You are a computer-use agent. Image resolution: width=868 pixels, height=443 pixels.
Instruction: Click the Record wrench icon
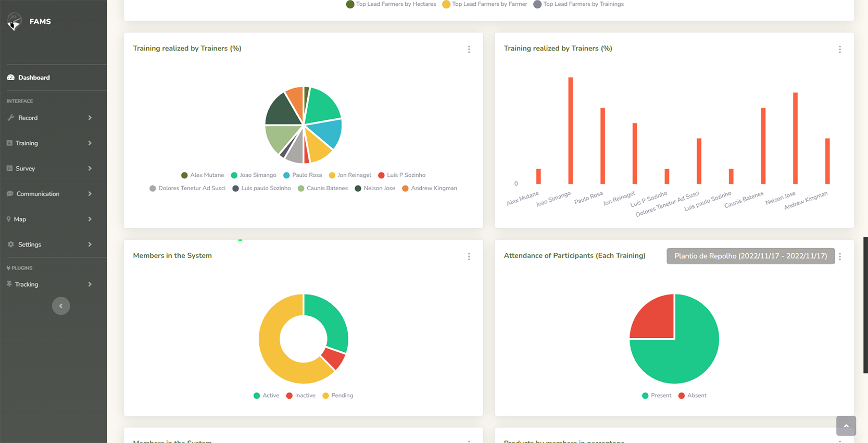pyautogui.click(x=10, y=118)
